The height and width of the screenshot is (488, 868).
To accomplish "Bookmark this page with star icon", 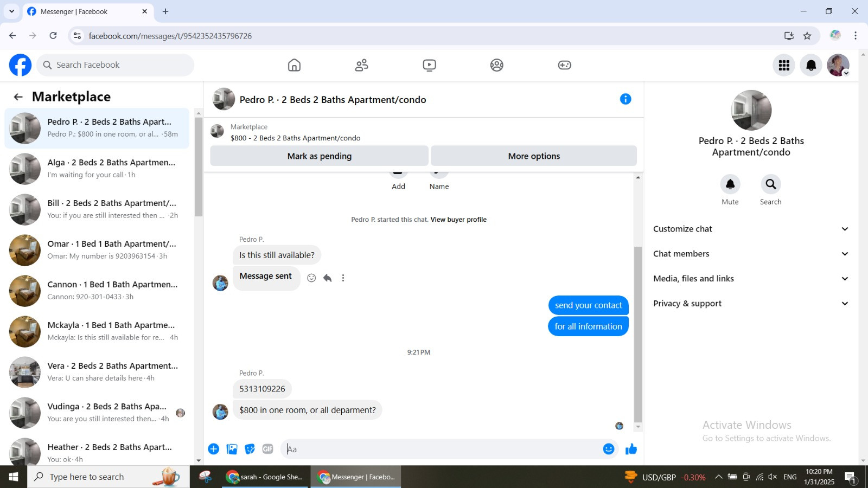I will click(x=807, y=36).
